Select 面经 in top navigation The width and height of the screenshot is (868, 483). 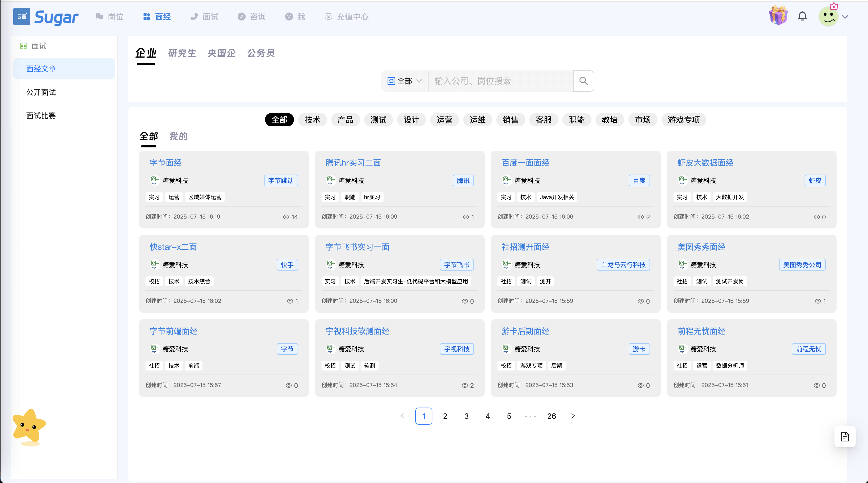(x=157, y=17)
